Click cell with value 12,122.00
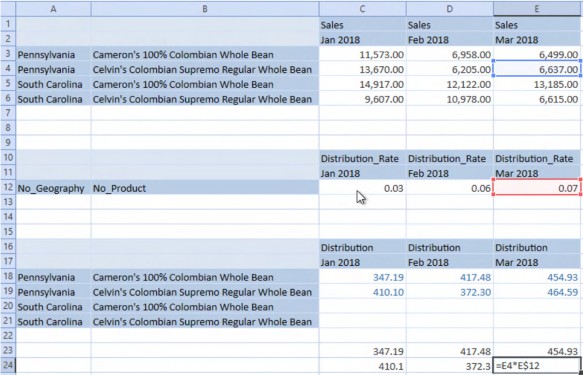This screenshot has height=375, width=583. tap(450, 84)
